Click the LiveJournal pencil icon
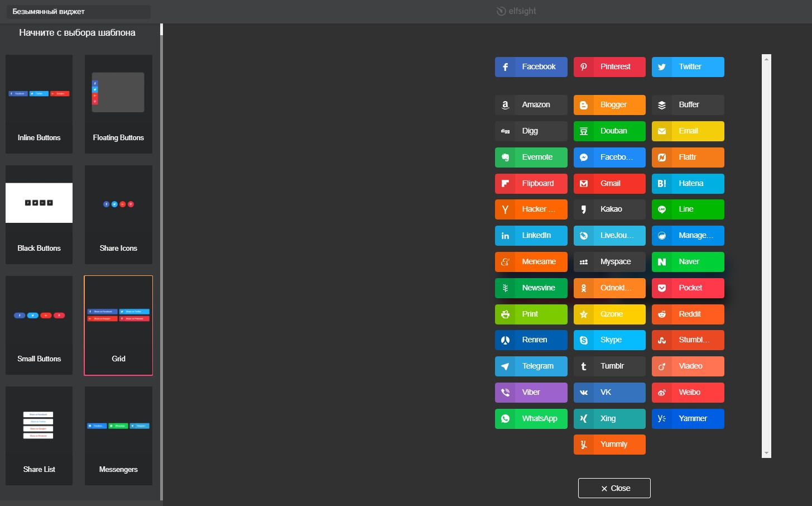 584,236
